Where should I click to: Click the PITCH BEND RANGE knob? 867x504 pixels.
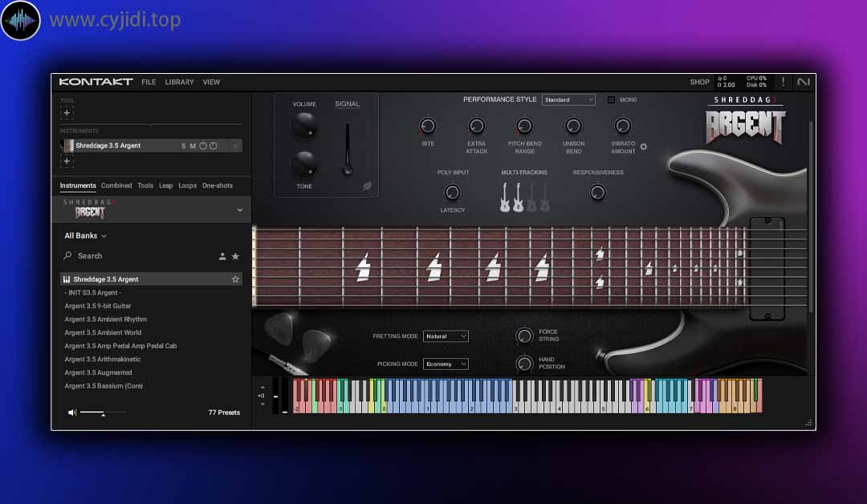pos(524,127)
